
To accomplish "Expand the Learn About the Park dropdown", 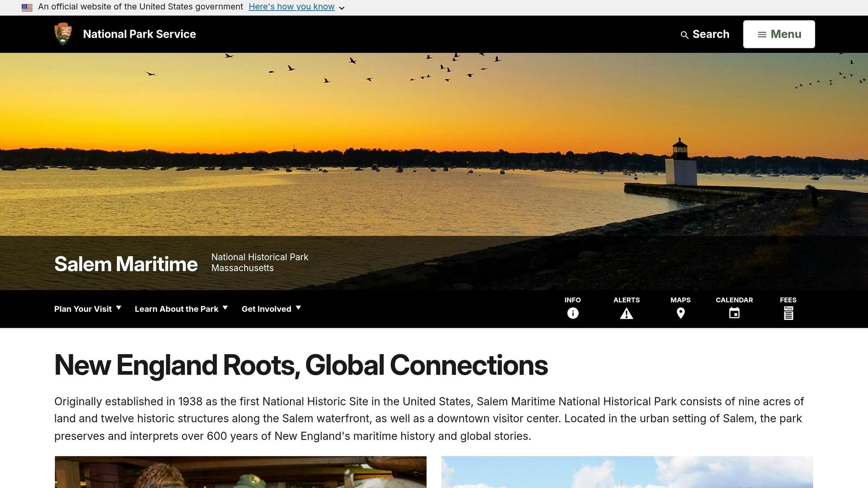I will click(181, 309).
